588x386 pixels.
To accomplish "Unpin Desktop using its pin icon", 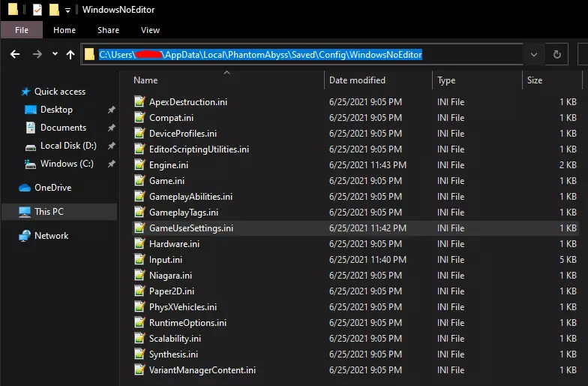I will (x=111, y=110).
